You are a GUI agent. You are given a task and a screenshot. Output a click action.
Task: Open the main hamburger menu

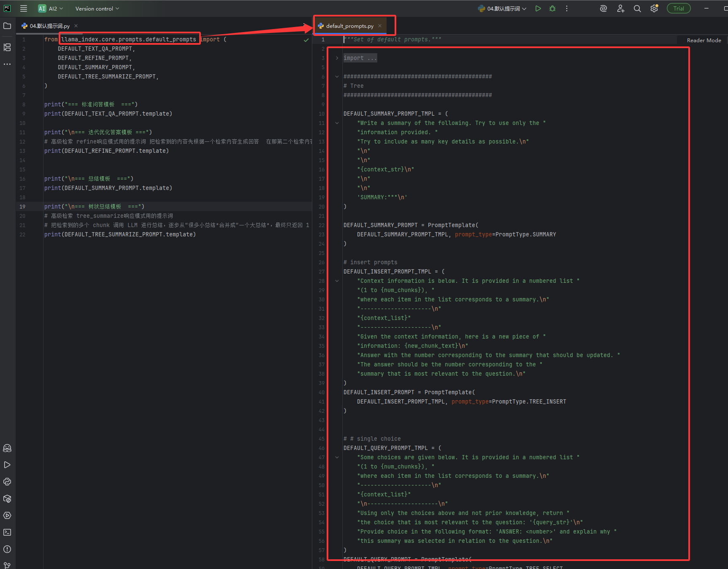(24, 8)
